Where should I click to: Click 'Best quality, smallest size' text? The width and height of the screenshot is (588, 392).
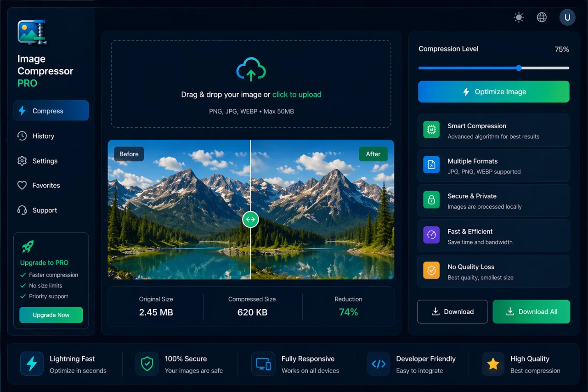click(481, 278)
